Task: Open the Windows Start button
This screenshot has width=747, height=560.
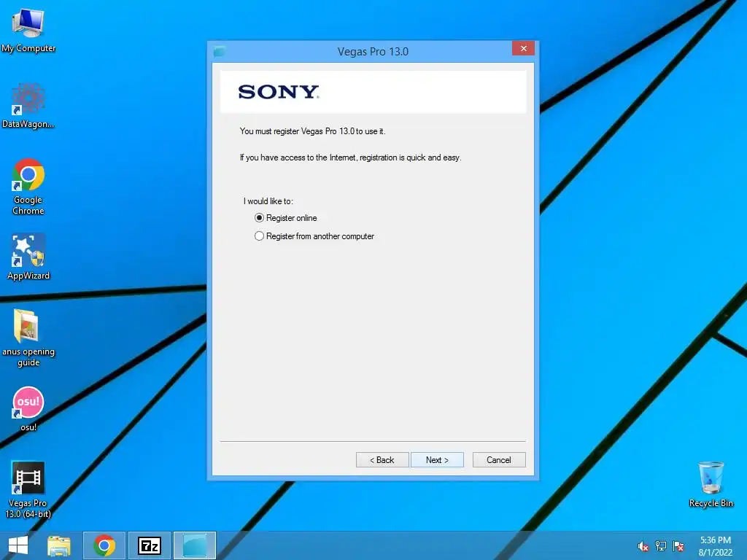Action: tap(18, 545)
